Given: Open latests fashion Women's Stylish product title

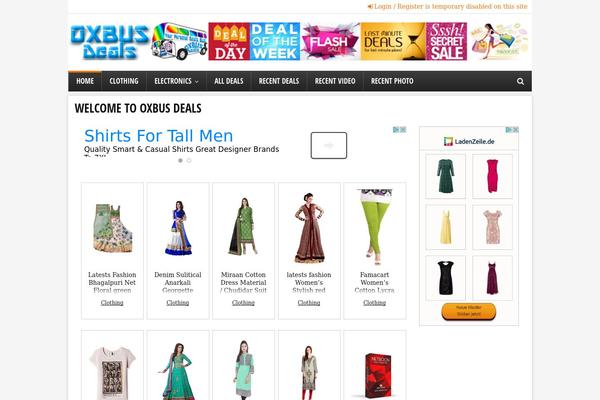Looking at the screenshot, I should click(309, 282).
